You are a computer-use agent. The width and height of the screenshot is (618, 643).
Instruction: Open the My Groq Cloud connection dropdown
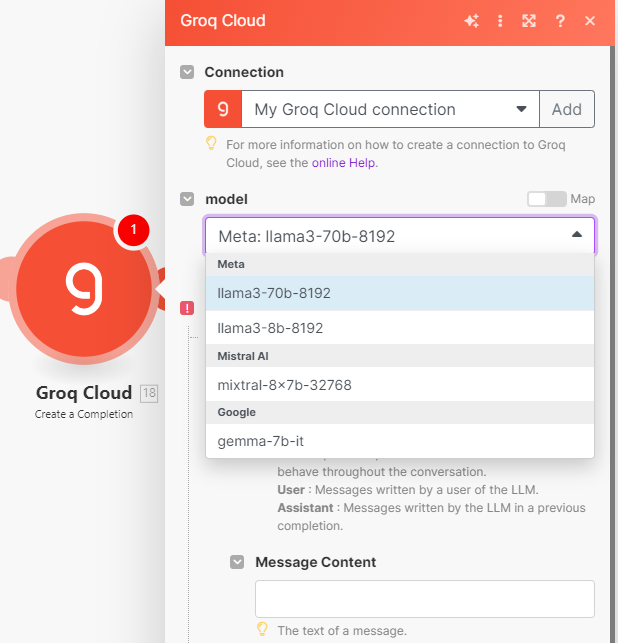[x=390, y=109]
